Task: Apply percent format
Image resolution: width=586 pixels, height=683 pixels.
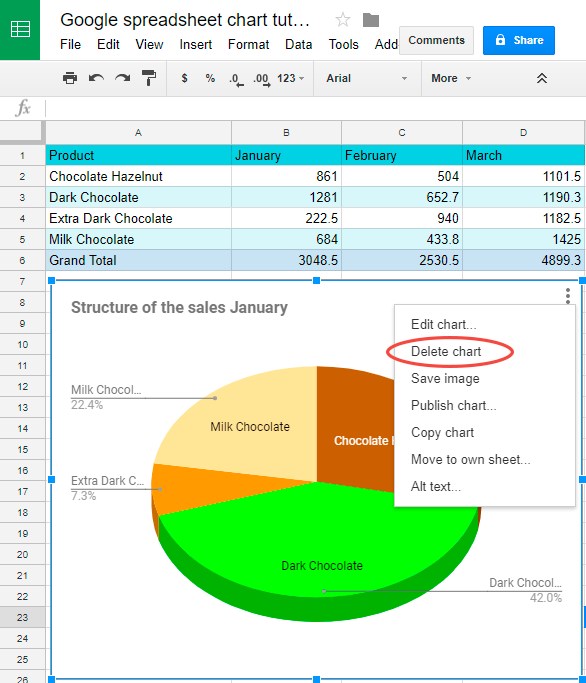Action: point(210,78)
